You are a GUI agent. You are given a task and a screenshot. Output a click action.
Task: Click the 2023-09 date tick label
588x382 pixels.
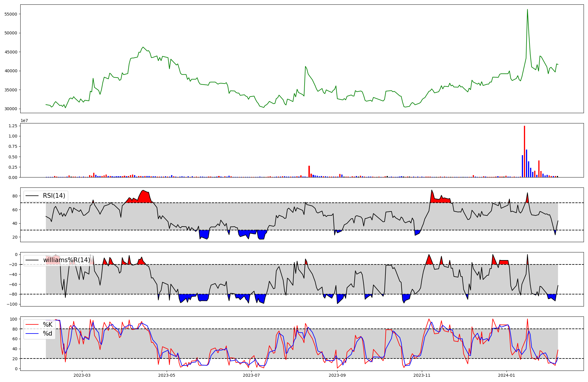[x=337, y=375]
